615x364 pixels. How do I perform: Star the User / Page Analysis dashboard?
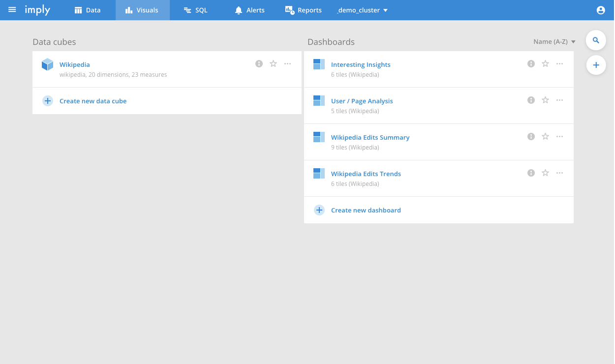pyautogui.click(x=545, y=100)
